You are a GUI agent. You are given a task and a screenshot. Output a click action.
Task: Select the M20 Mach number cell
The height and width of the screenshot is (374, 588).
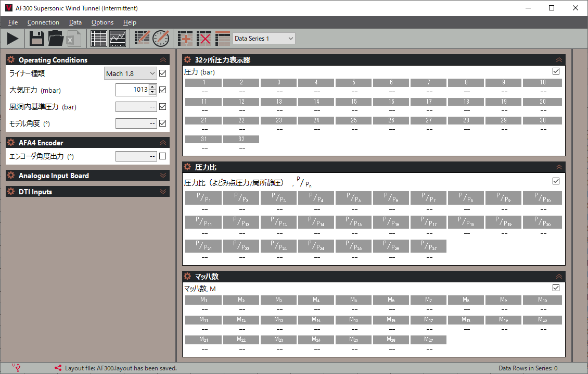point(542,319)
